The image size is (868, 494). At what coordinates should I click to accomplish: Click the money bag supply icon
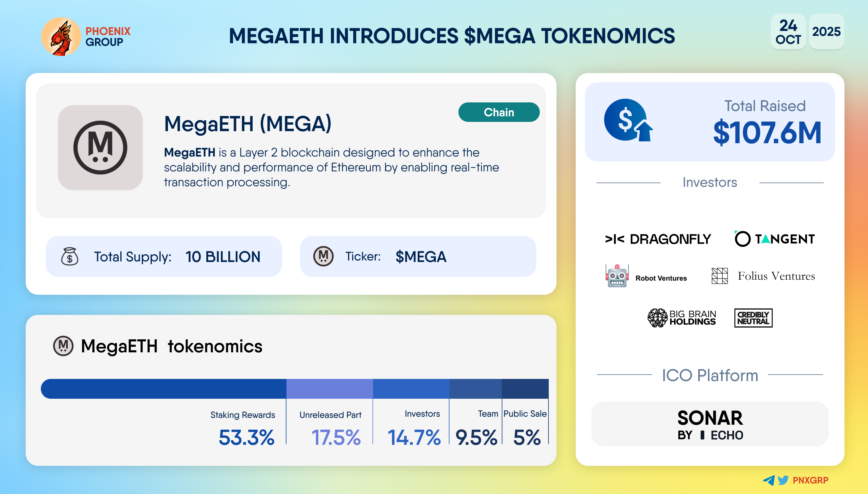tap(70, 256)
